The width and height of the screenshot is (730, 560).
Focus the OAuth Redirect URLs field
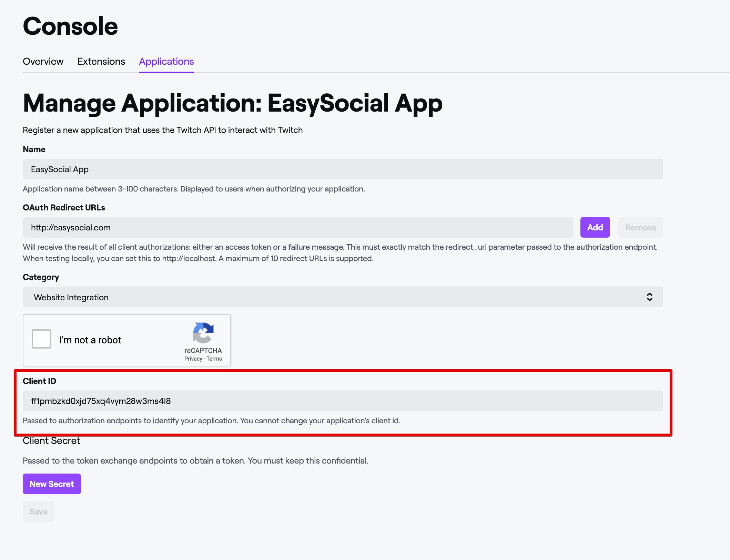pyautogui.click(x=298, y=227)
